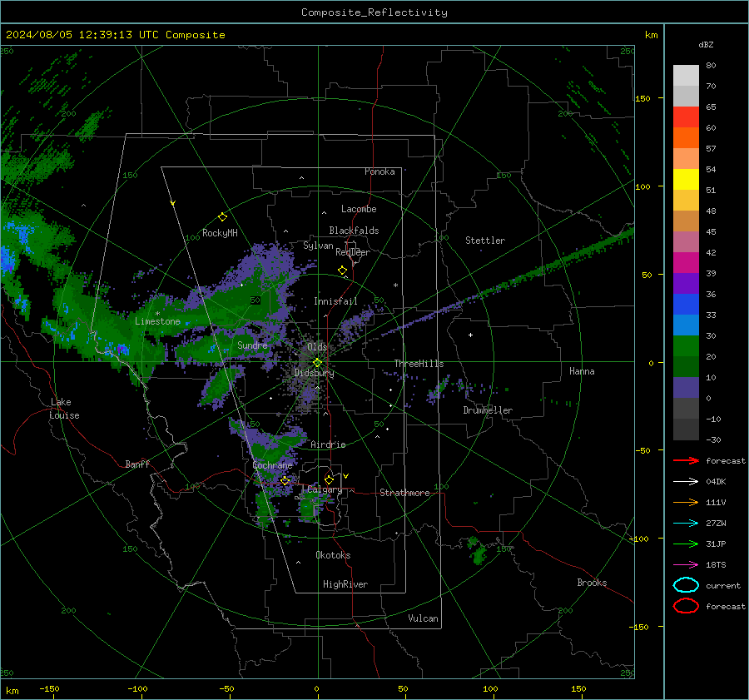The image size is (749, 700).
Task: Select the cyan 27ZW arrow icon
Action: (686, 524)
